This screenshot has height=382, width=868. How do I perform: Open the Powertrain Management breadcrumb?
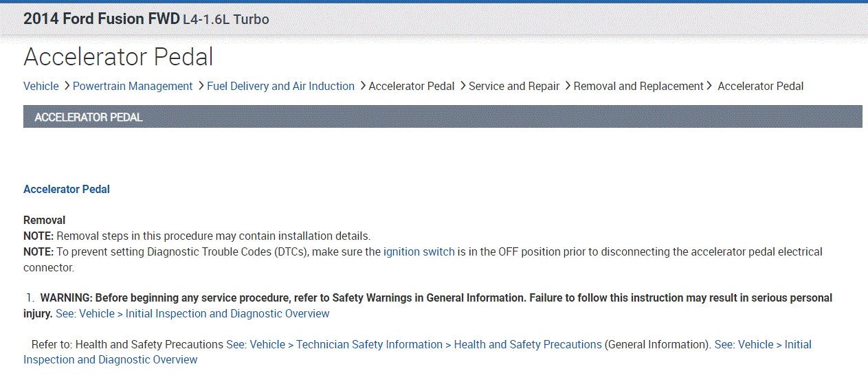133,86
